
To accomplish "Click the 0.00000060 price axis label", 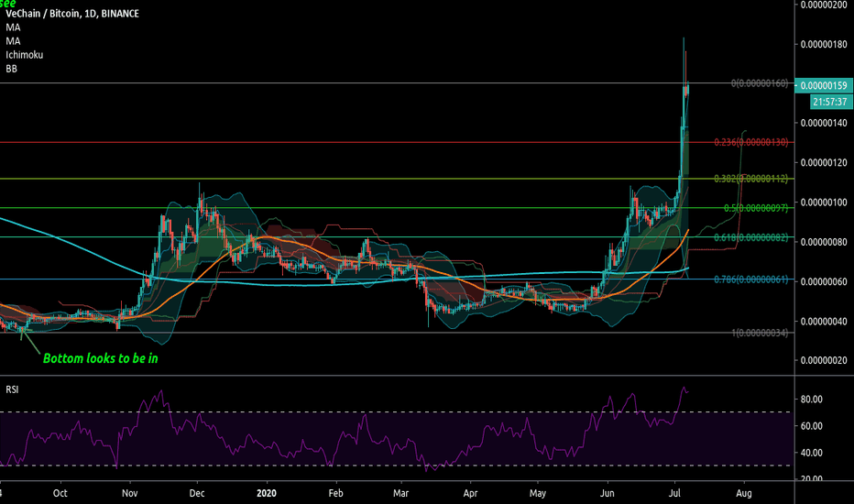I will [x=824, y=281].
